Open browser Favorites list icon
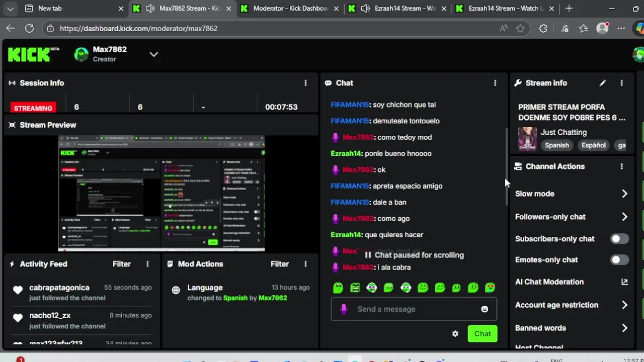The image size is (644, 362). [x=583, y=29]
